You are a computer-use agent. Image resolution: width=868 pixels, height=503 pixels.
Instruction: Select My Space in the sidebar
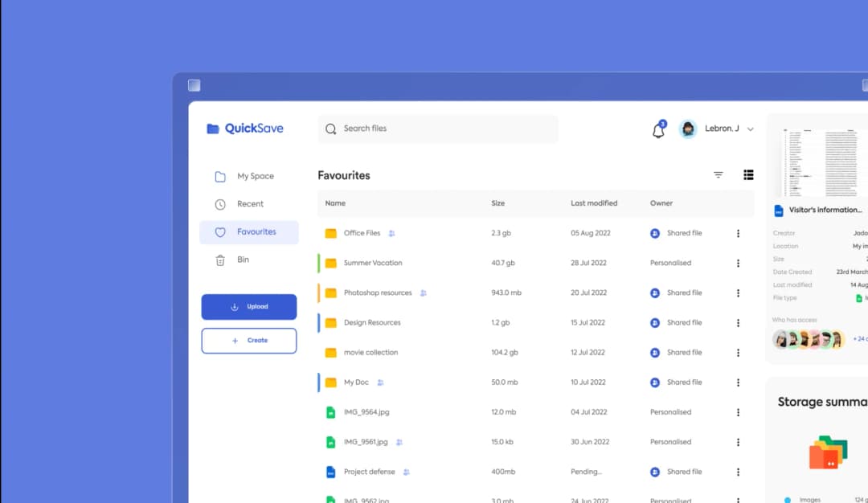point(241,175)
